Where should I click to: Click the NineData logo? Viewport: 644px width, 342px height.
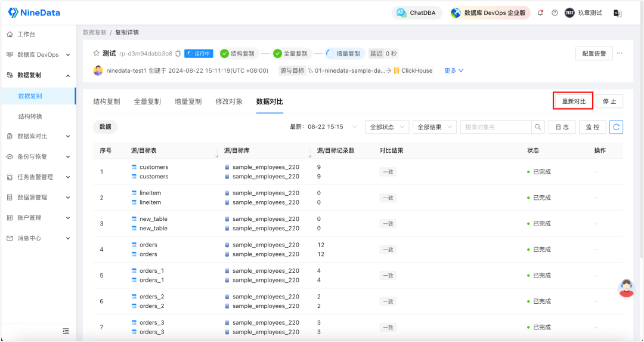(x=34, y=13)
